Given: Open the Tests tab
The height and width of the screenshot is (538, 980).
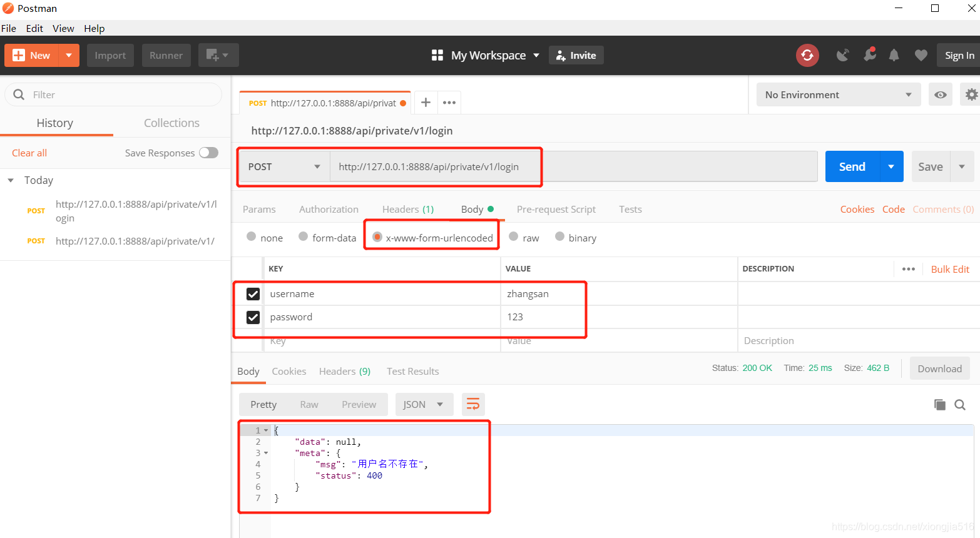Looking at the screenshot, I should tap(630, 209).
